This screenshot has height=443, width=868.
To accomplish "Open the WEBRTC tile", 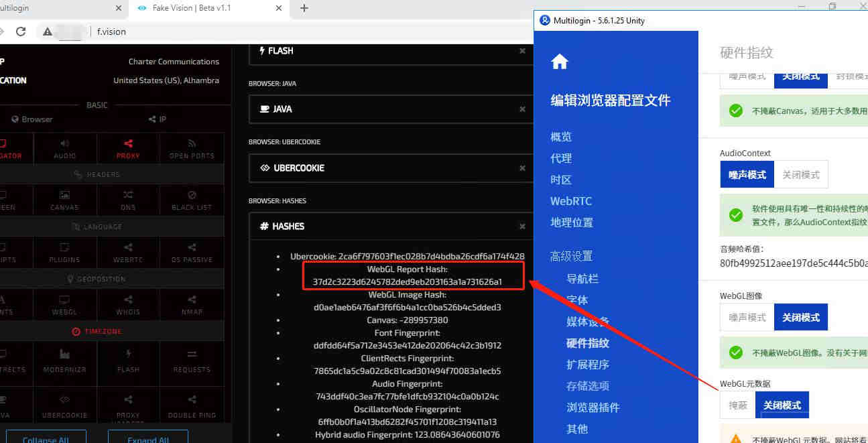I will (x=128, y=253).
